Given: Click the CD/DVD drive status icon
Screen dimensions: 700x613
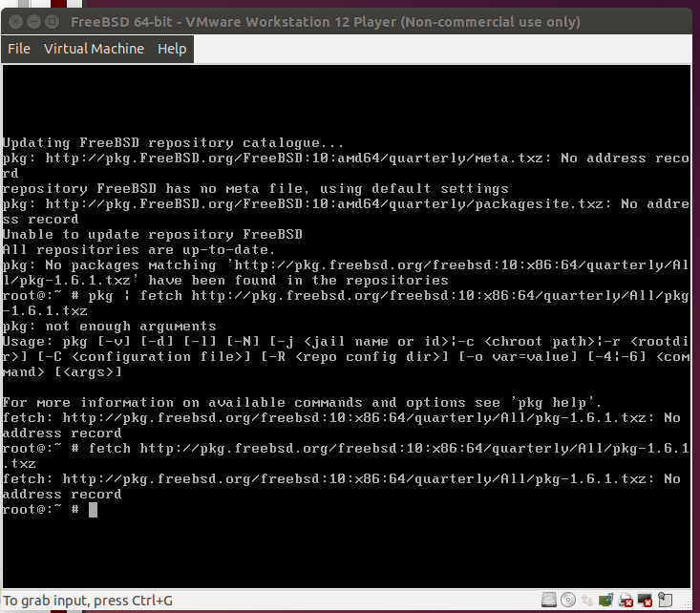Looking at the screenshot, I should tap(568, 600).
